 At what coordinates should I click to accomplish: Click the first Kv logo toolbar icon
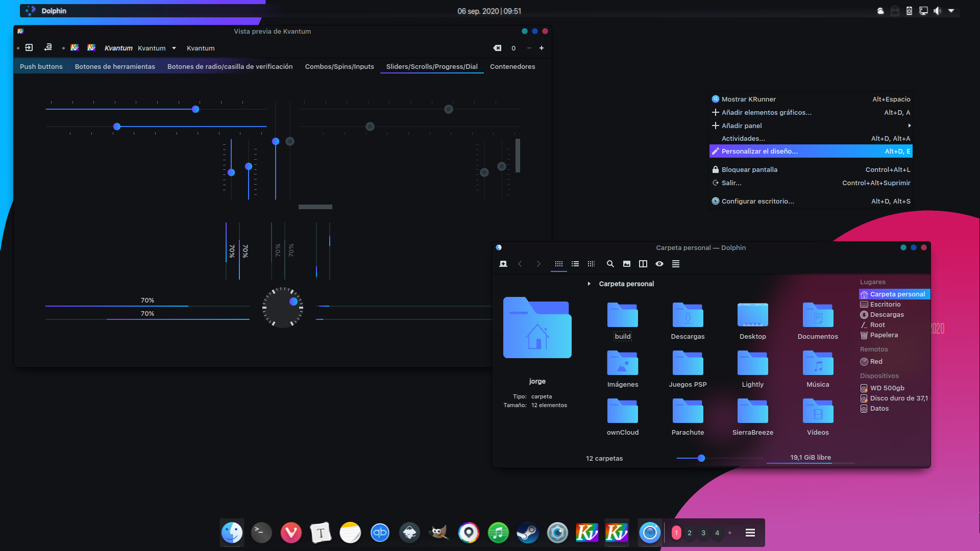click(x=75, y=47)
